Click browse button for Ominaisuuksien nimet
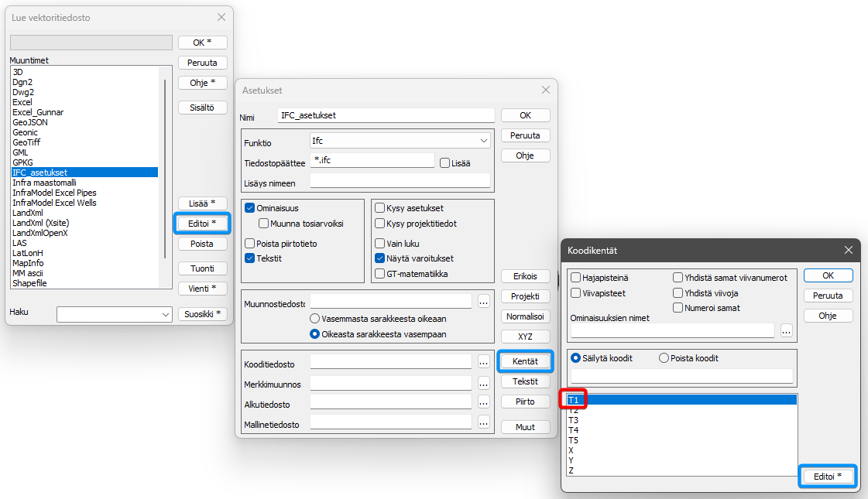 pos(786,330)
